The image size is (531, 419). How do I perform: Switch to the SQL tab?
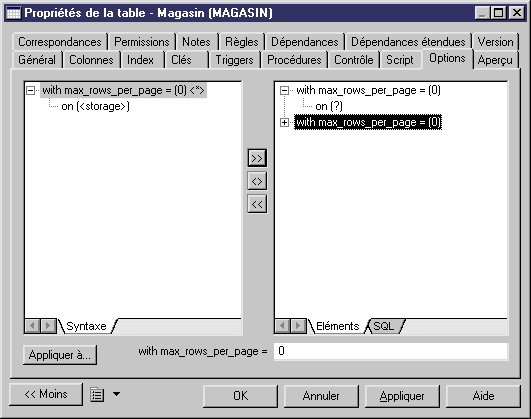tap(384, 326)
